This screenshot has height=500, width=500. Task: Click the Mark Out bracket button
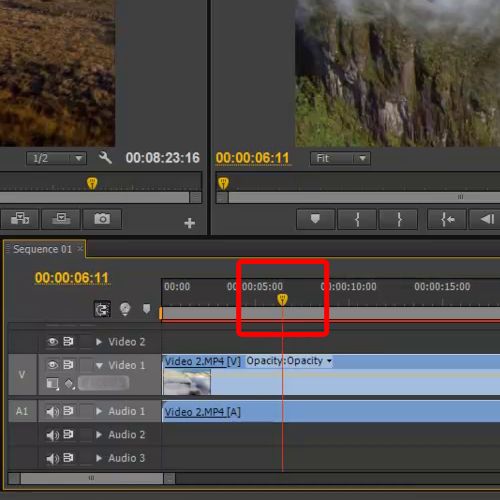tap(399, 219)
